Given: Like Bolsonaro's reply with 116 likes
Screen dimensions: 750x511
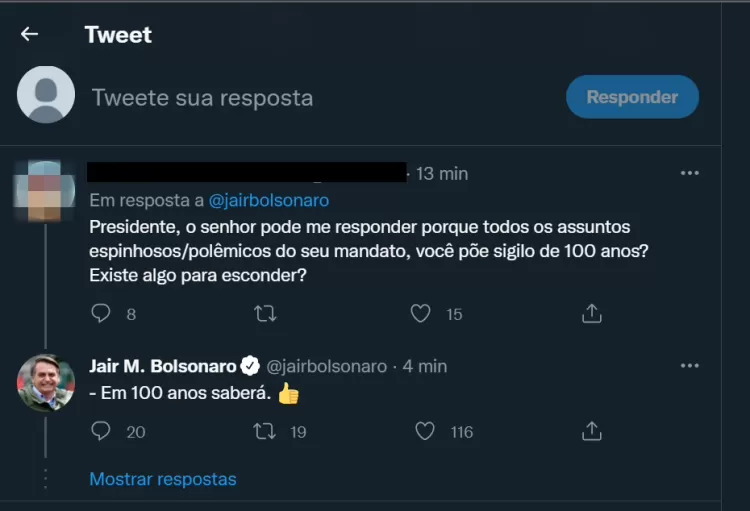Looking at the screenshot, I should tap(425, 431).
